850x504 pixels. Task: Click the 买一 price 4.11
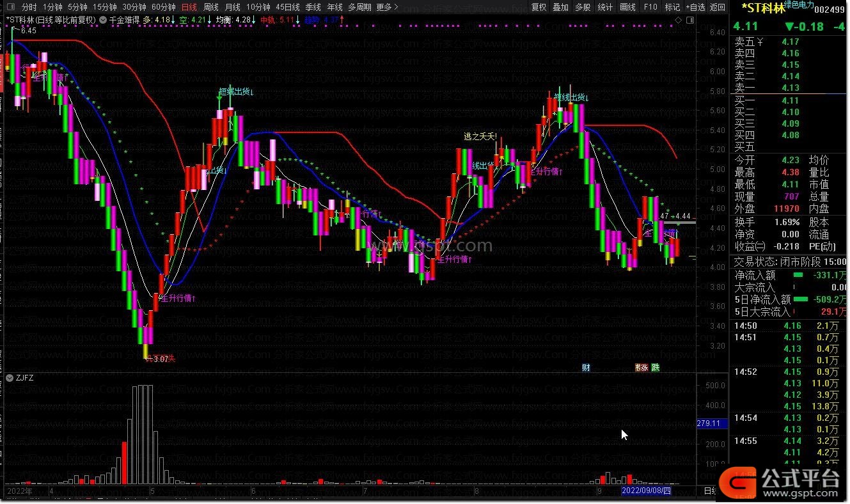(790, 100)
